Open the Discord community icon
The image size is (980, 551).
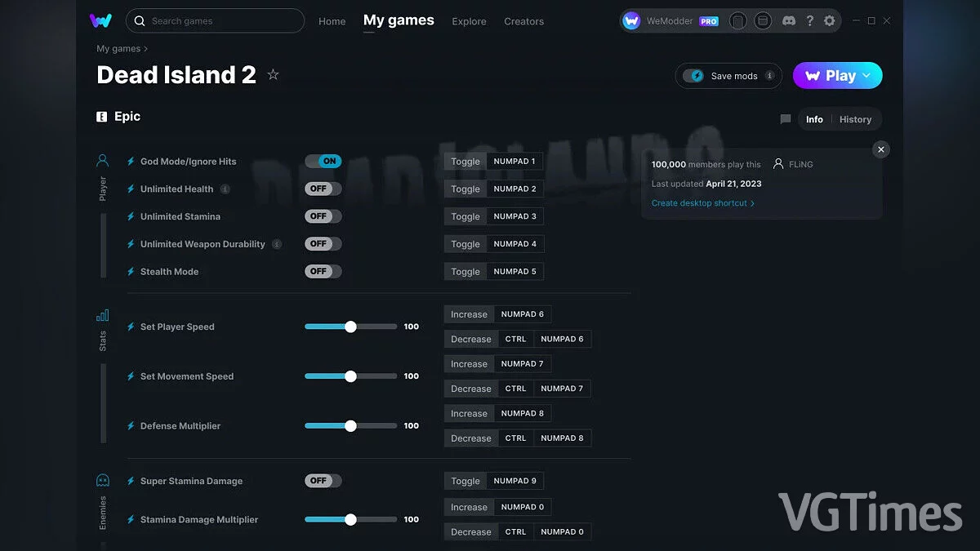(788, 21)
